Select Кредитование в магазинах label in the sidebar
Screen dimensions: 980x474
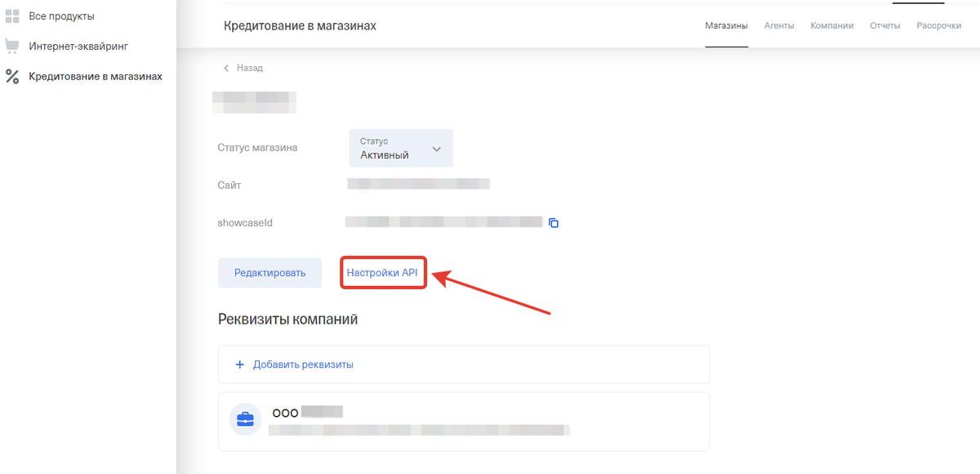coord(96,77)
